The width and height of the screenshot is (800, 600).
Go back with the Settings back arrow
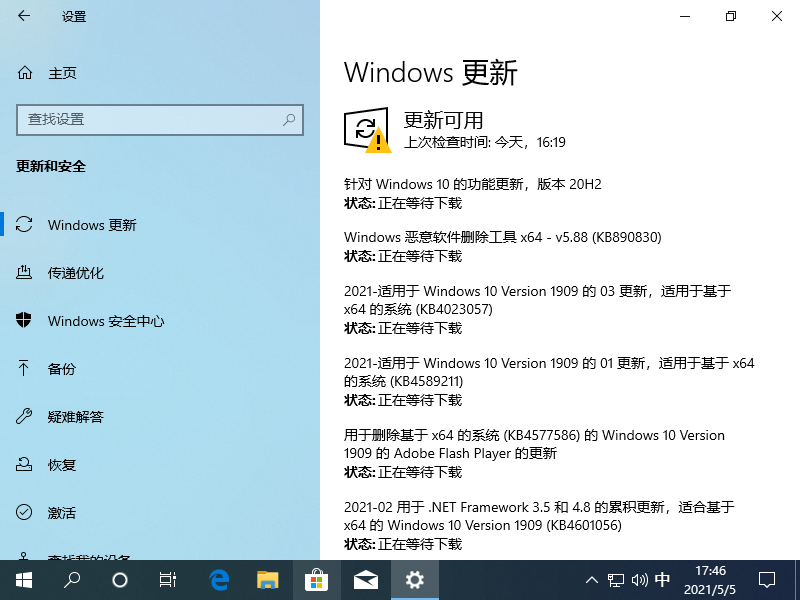tap(24, 17)
